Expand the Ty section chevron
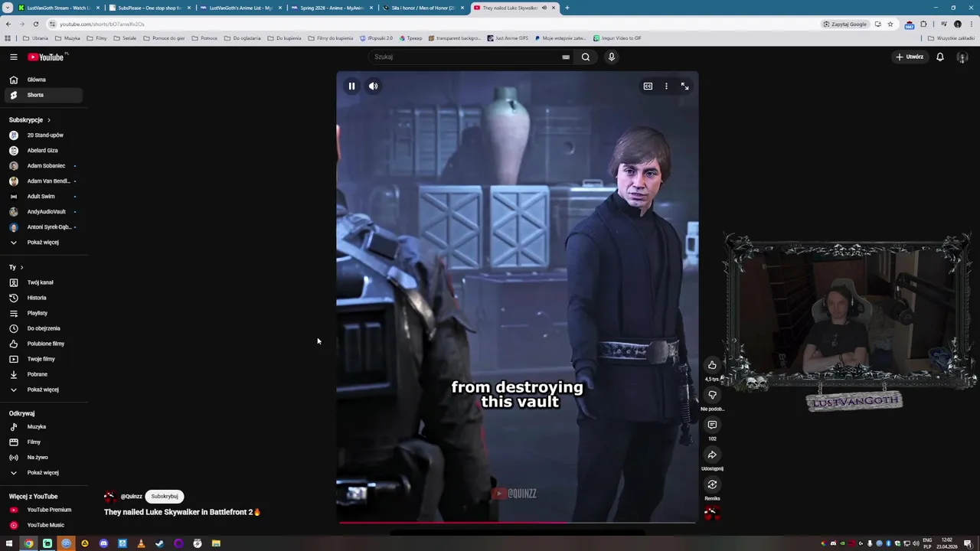980x551 pixels. (21, 267)
